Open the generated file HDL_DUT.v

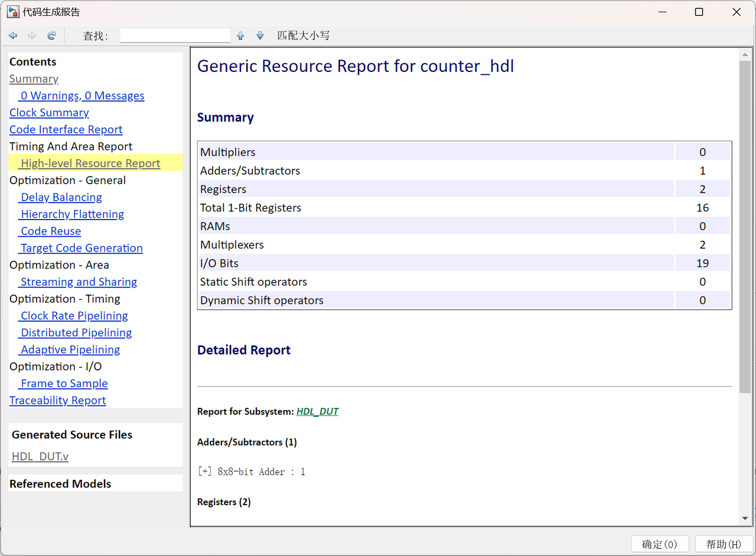pos(40,456)
